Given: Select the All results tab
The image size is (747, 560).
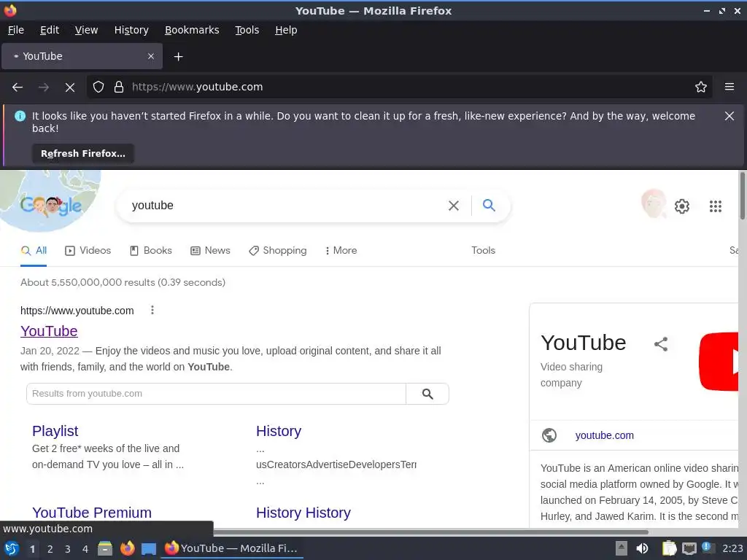Looking at the screenshot, I should [34, 251].
